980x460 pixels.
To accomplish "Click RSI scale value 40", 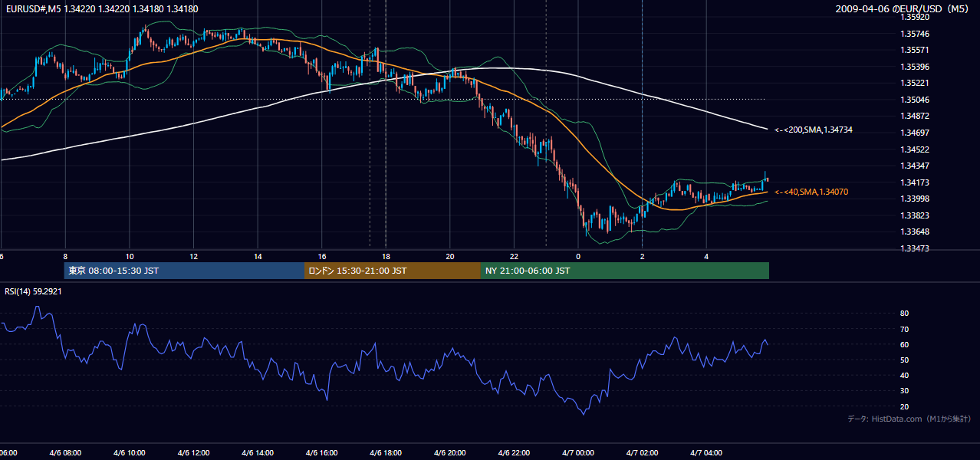I will pos(904,375).
